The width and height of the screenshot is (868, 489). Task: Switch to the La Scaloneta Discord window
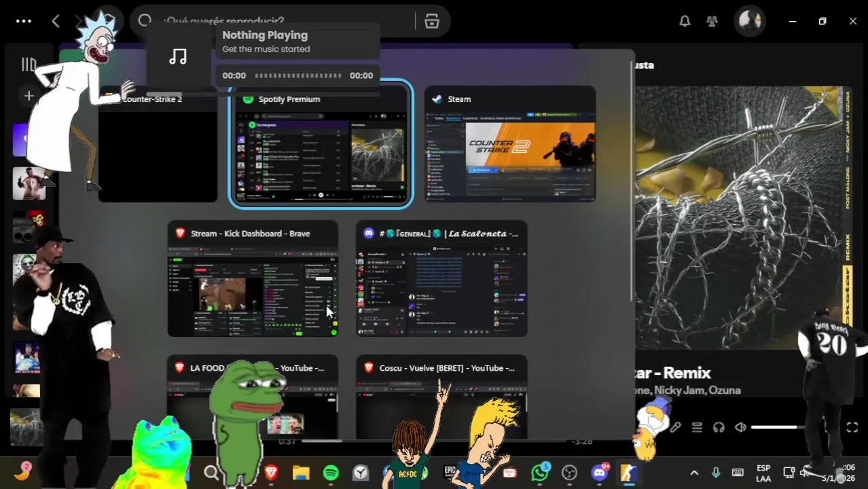tap(441, 278)
